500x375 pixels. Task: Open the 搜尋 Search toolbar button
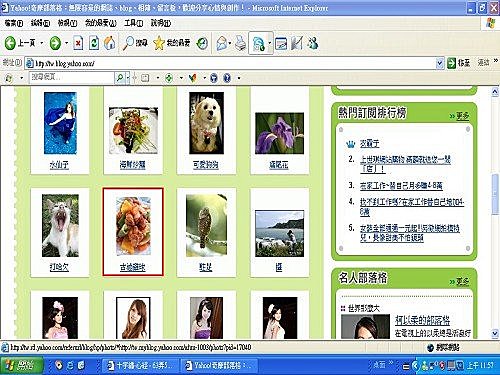(x=135, y=43)
